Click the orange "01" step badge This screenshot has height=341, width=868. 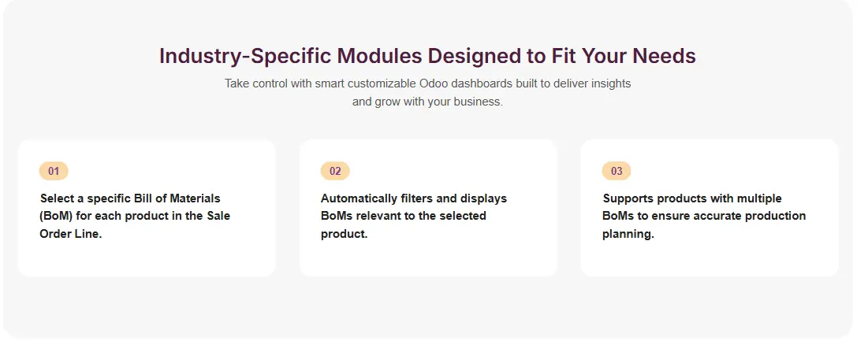click(x=54, y=171)
